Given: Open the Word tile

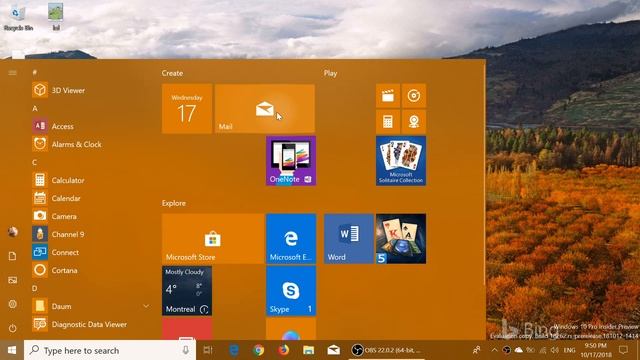Looking at the screenshot, I should coord(349,239).
